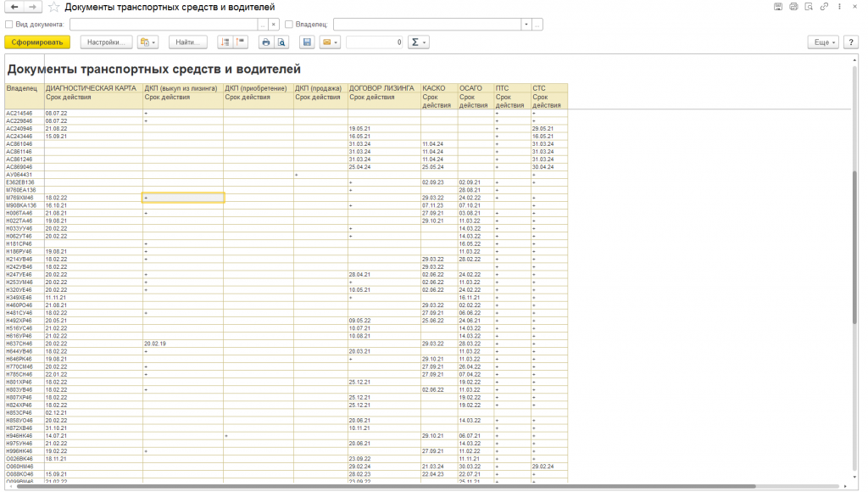Open the report variants dropdown
The height and width of the screenshot is (492, 868).
click(148, 42)
